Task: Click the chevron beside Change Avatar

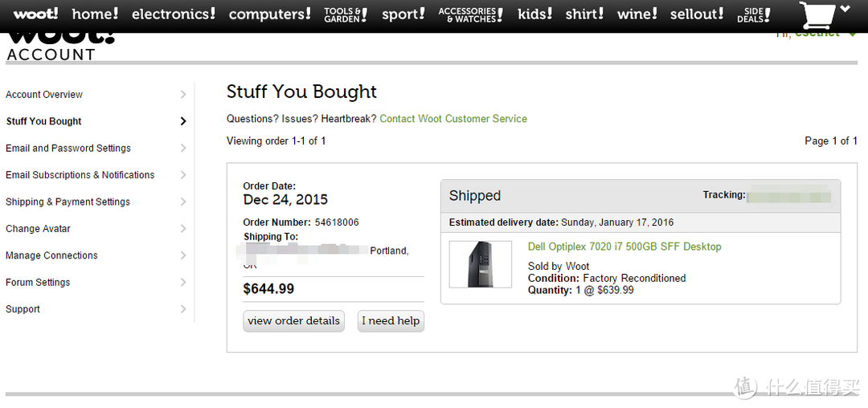Action: coord(183,229)
